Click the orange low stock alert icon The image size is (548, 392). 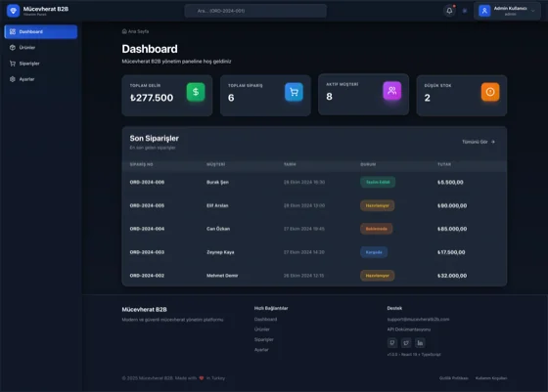pyautogui.click(x=490, y=92)
